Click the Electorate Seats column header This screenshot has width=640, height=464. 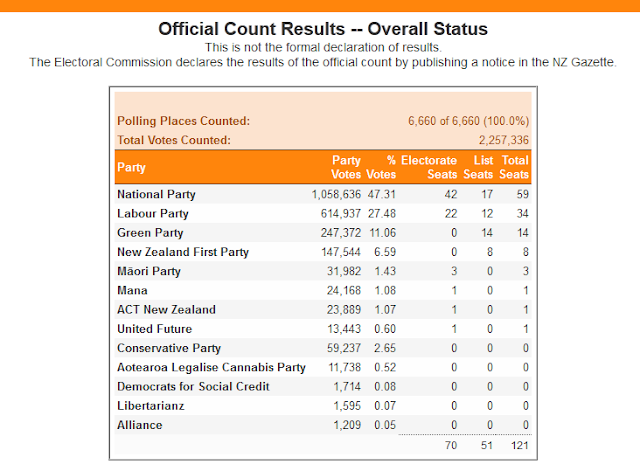429,167
